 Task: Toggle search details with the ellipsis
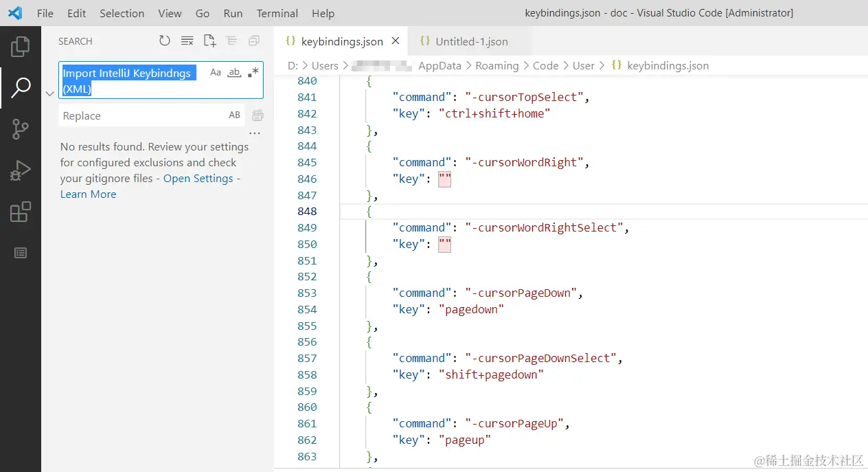click(255, 133)
